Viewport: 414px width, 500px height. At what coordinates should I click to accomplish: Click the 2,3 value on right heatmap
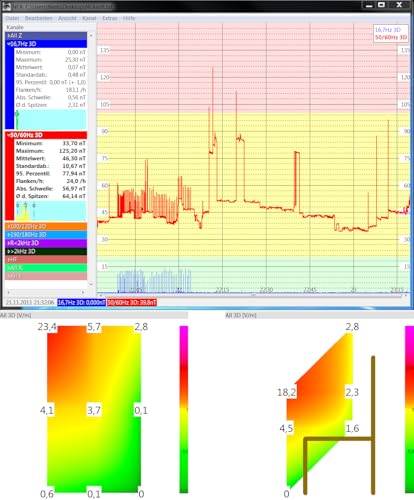352,392
